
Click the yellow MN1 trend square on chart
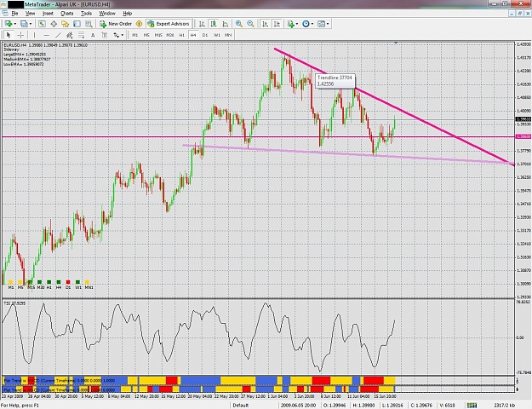click(x=87, y=282)
